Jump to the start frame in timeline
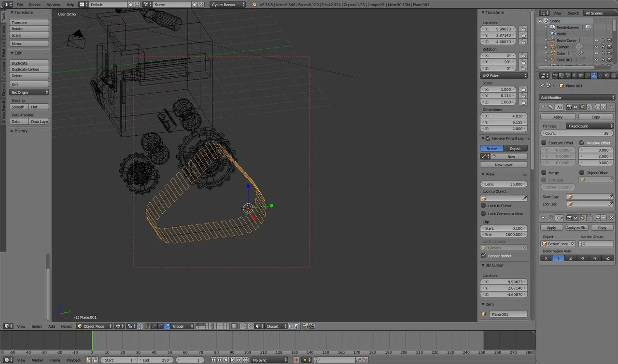The image size is (618, 364). [x=213, y=360]
